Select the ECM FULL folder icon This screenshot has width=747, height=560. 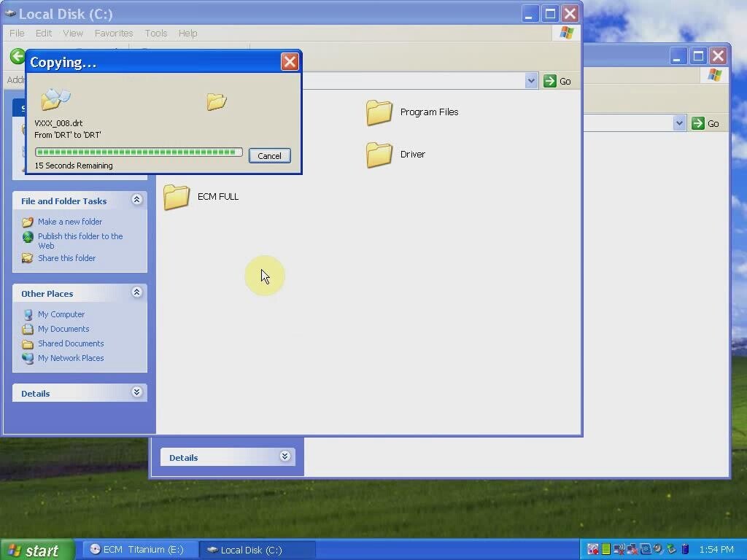(x=177, y=197)
